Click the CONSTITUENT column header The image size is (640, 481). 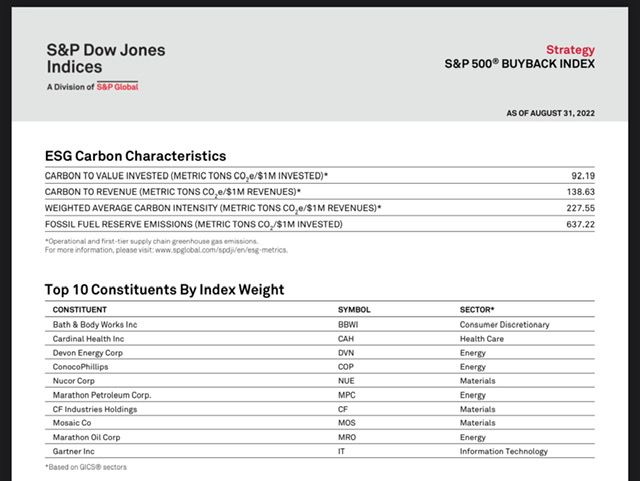[86, 310]
